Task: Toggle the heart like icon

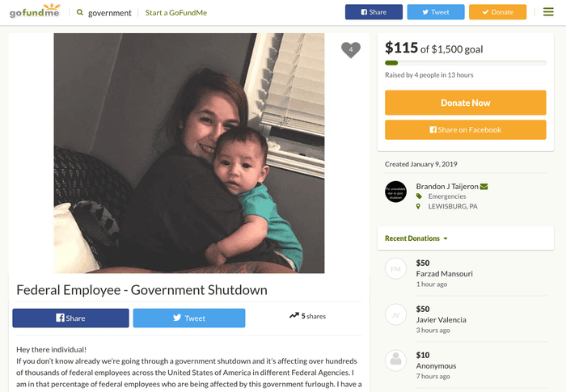Action: click(350, 50)
